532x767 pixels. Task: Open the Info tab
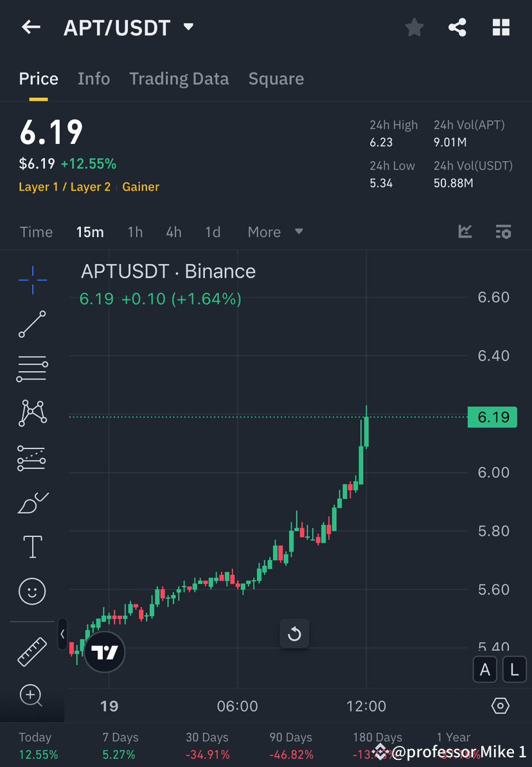coord(94,78)
